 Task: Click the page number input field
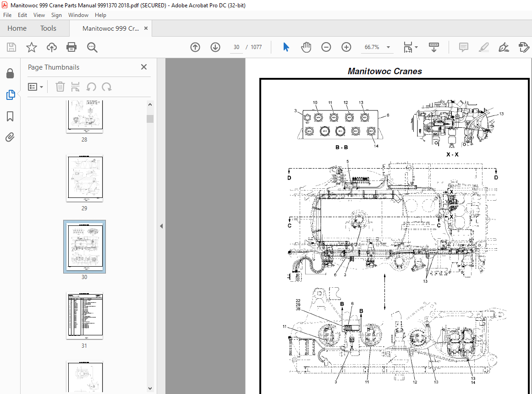coord(236,47)
